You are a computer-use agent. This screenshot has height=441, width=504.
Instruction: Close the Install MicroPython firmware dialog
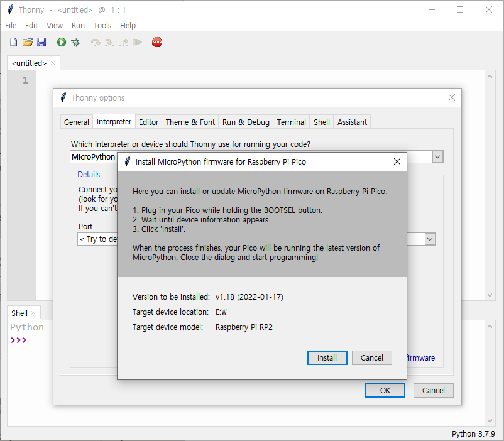(x=397, y=161)
